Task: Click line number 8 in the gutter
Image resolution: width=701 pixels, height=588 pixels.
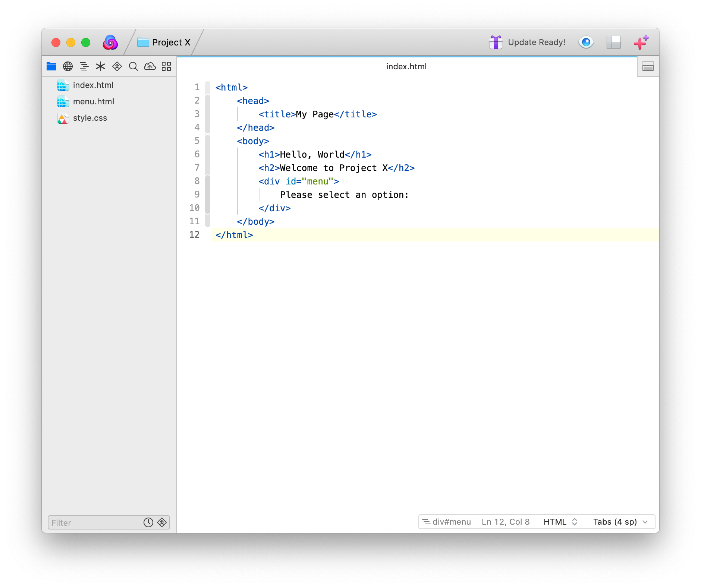Action: click(197, 181)
